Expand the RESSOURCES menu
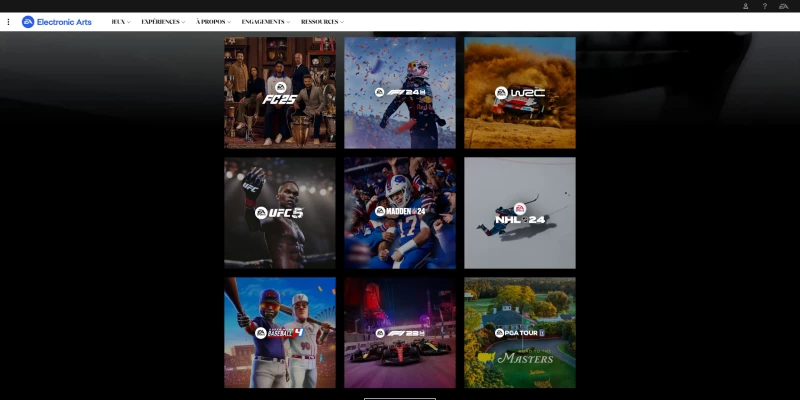Image resolution: width=800 pixels, height=400 pixels. pyautogui.click(x=322, y=22)
